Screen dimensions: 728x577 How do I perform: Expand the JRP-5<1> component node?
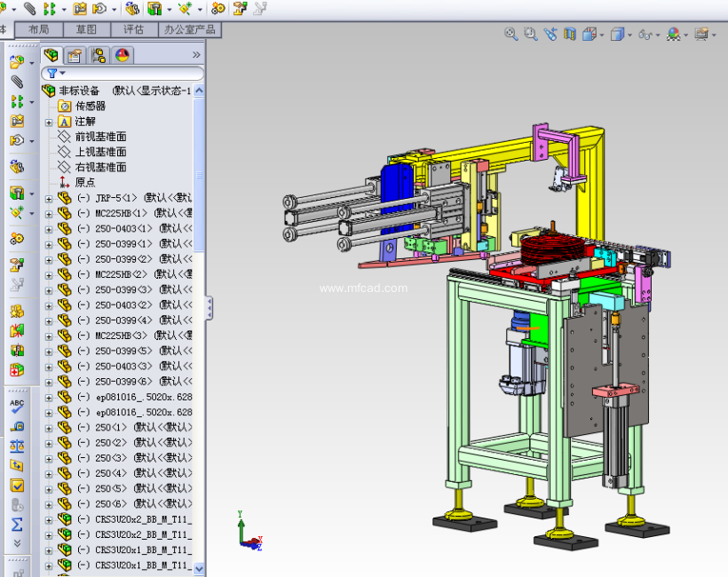[49, 198]
